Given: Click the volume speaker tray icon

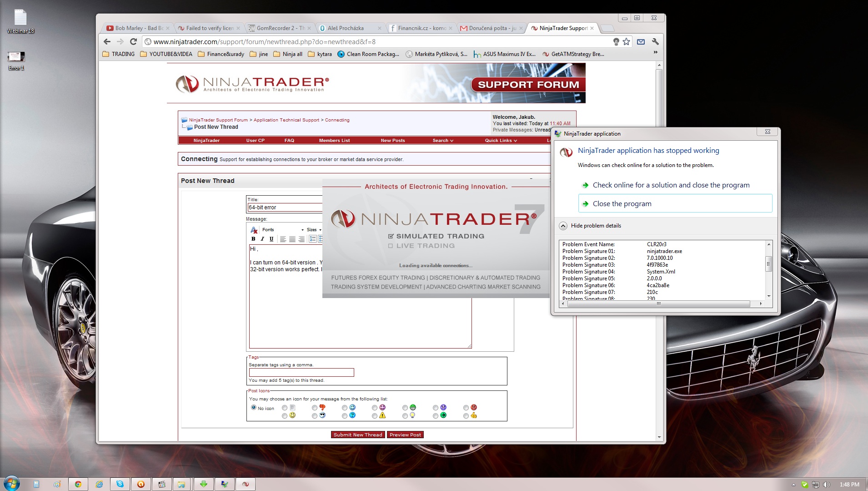Looking at the screenshot, I should [827, 485].
